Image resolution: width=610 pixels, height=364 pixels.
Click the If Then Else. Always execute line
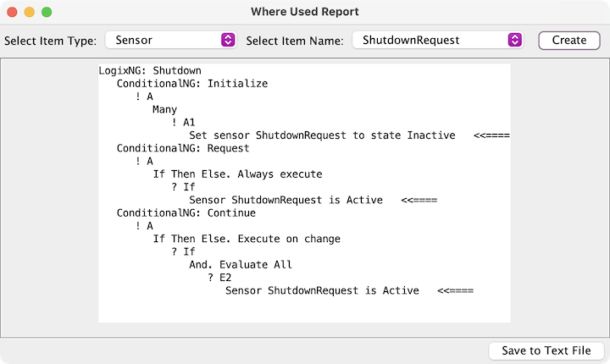pos(237,174)
